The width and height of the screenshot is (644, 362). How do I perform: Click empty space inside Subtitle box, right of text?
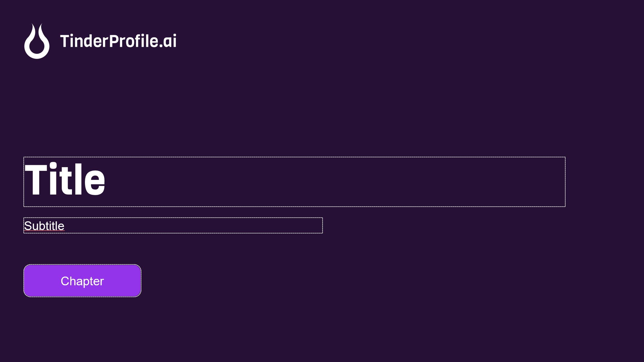pos(198,226)
